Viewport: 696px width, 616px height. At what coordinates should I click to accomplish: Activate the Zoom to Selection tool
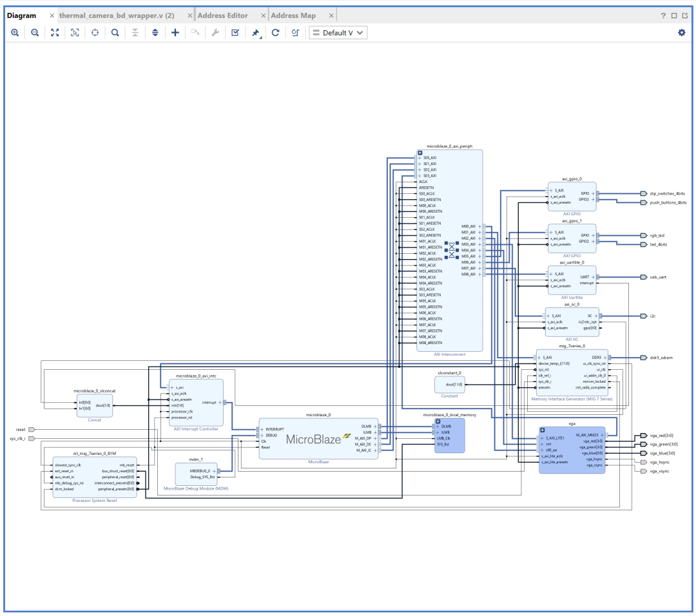tap(75, 32)
